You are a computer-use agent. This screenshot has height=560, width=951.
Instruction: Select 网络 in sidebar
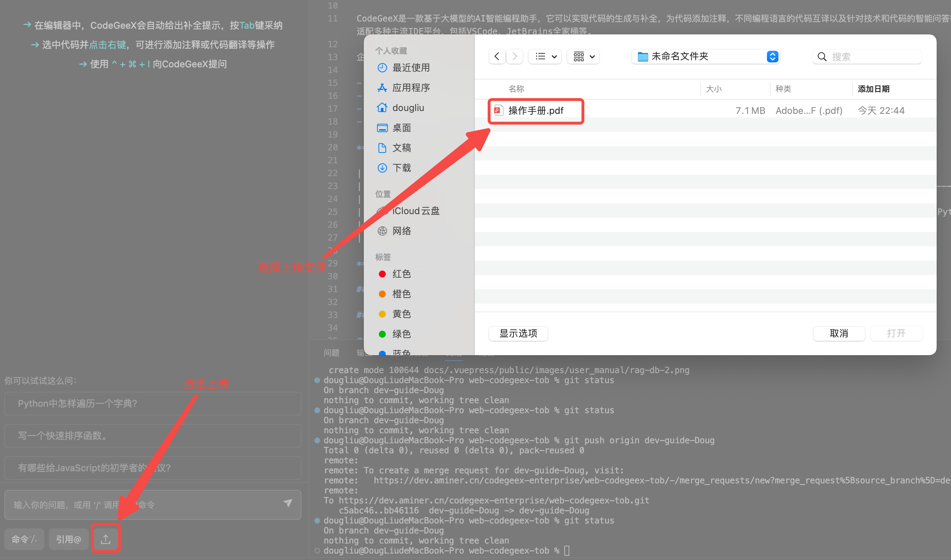(401, 231)
